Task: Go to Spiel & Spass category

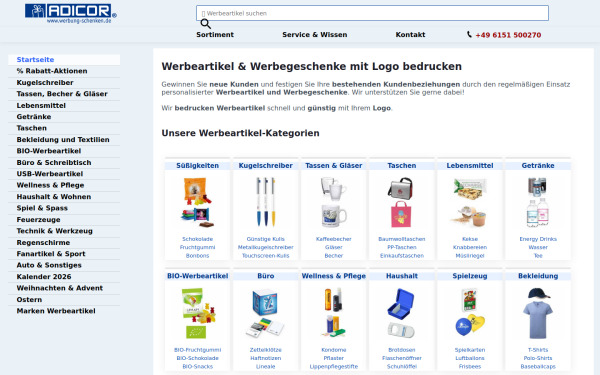Action: pyautogui.click(x=64, y=208)
